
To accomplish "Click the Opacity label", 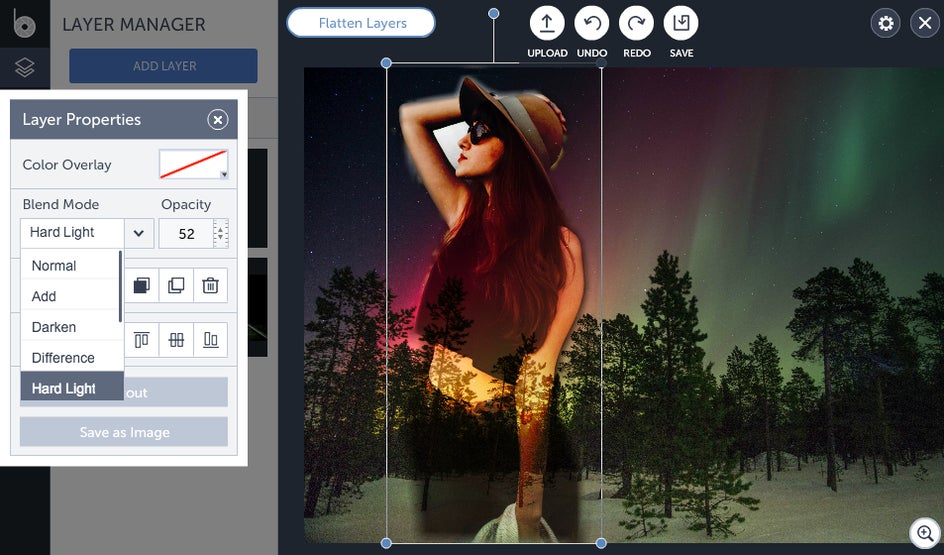I will pos(186,205).
